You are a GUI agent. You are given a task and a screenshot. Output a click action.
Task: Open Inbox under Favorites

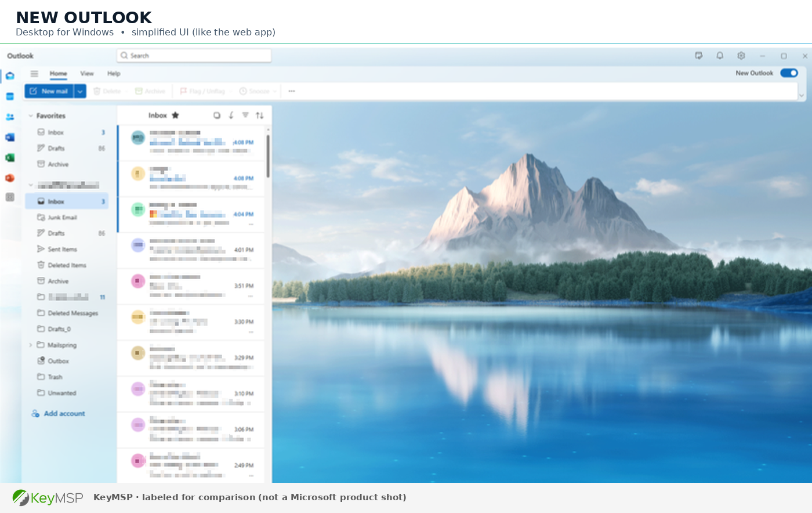pos(67,132)
